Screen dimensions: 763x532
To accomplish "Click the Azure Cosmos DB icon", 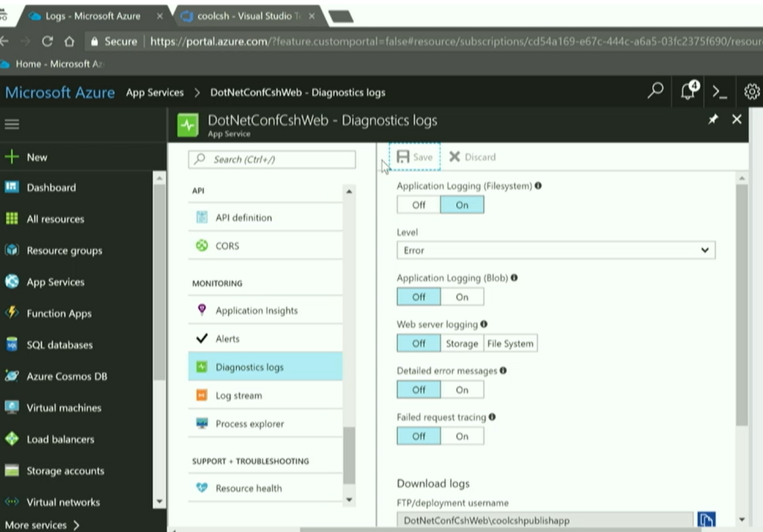I will [12, 376].
